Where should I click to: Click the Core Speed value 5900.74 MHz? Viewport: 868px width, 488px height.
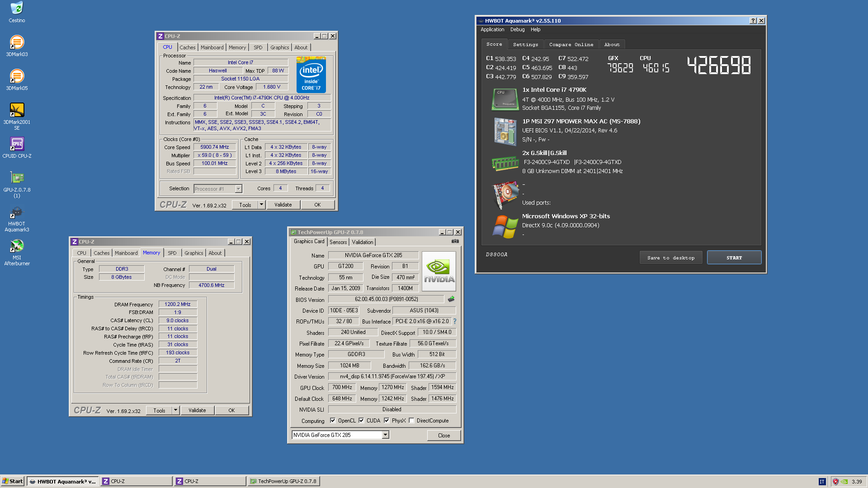pyautogui.click(x=215, y=147)
